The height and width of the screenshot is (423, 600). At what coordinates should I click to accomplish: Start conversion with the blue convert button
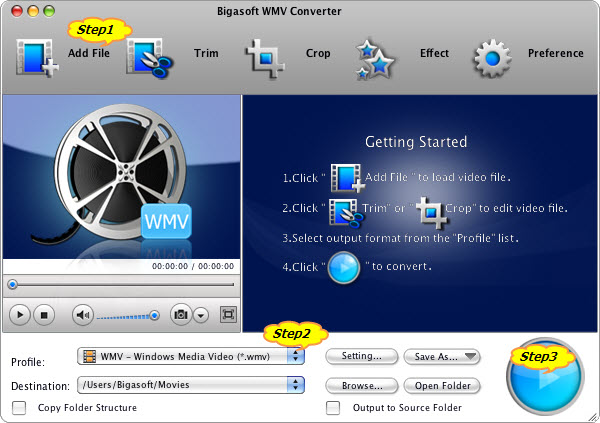(x=545, y=376)
